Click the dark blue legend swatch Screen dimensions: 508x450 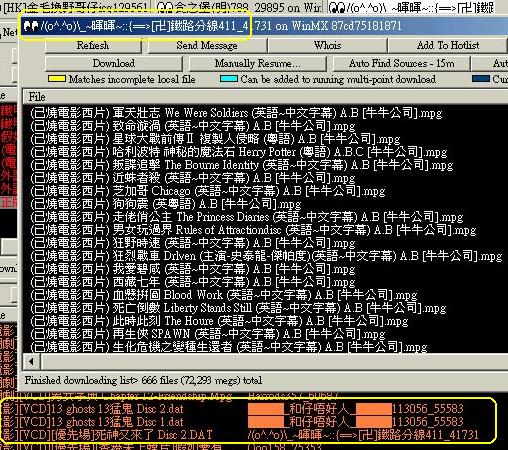click(481, 79)
